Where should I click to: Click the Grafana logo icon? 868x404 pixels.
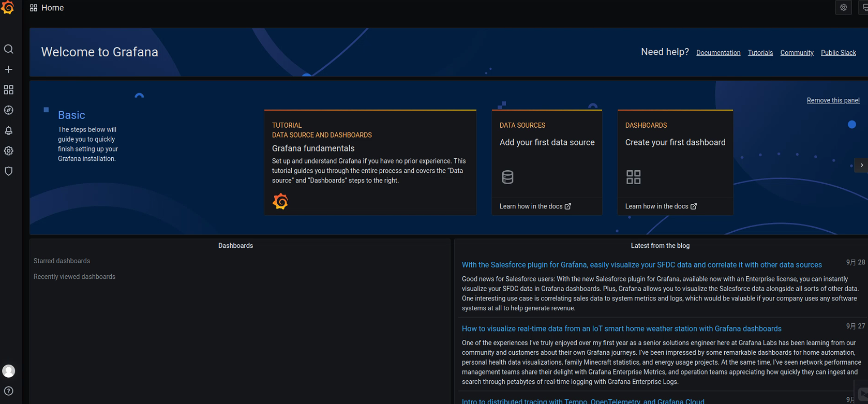(x=8, y=7)
